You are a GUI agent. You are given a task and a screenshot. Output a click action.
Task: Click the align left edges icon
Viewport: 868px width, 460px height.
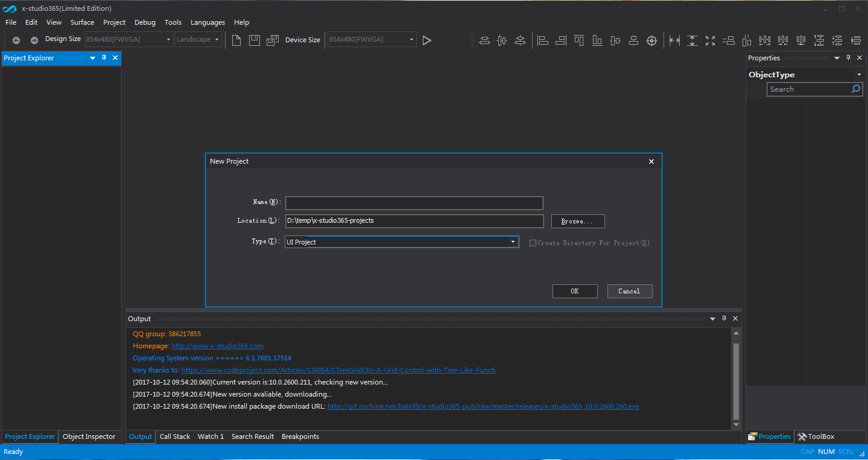543,40
